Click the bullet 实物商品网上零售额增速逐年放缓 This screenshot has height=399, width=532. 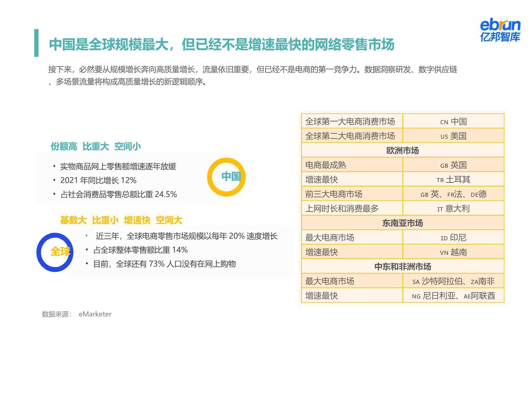click(x=118, y=167)
